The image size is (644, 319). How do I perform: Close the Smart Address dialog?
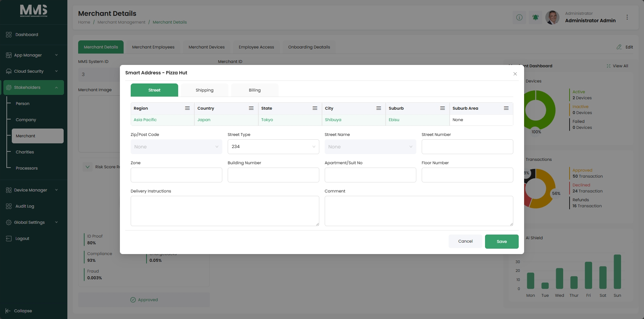tap(515, 74)
